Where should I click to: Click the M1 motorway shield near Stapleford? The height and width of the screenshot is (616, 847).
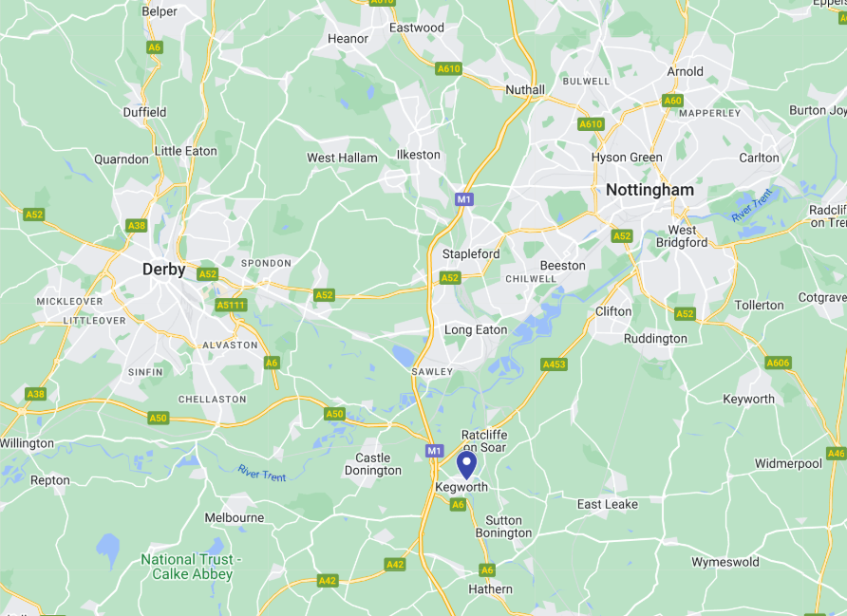click(x=464, y=199)
